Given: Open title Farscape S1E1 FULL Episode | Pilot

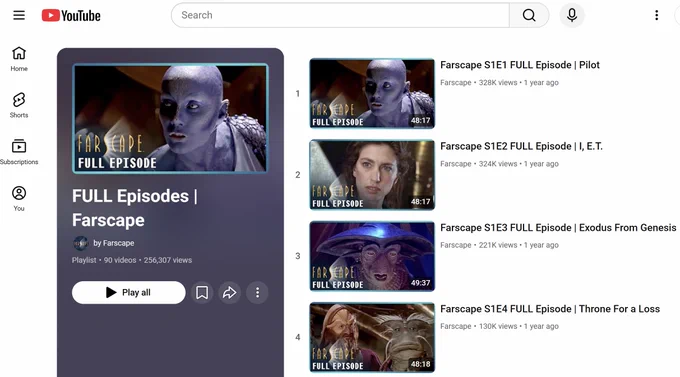Looking at the screenshot, I should [x=520, y=65].
